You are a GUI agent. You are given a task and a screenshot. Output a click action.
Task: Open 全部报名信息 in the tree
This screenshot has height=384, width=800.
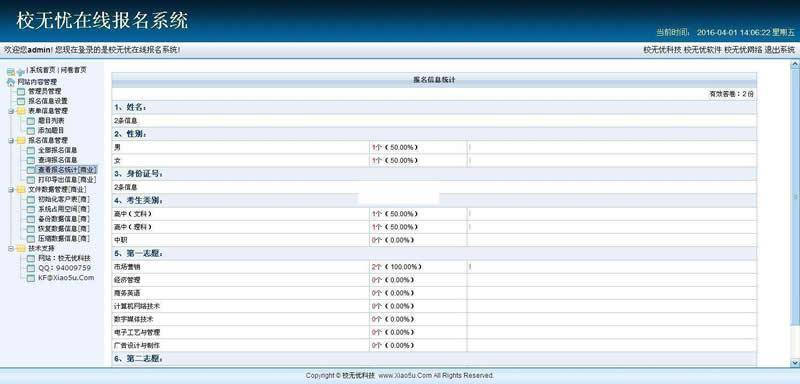58,150
